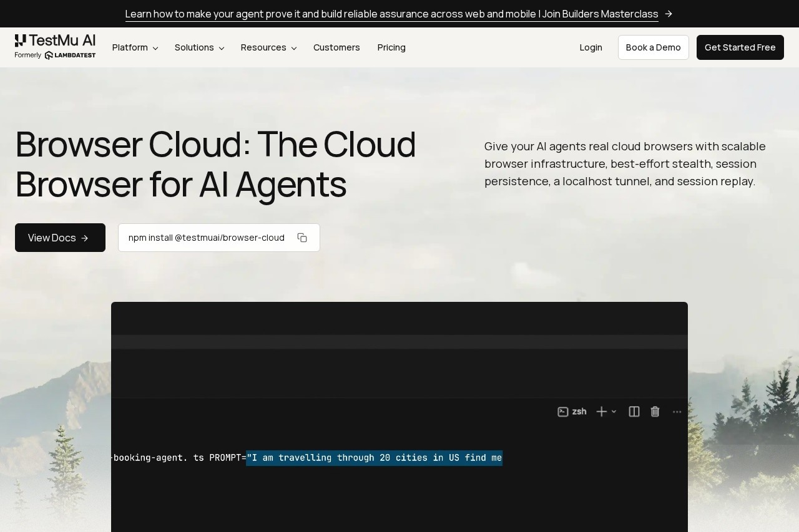Click the Browser Cloud main heading
Screen dimensions: 799x532
click(x=215, y=164)
